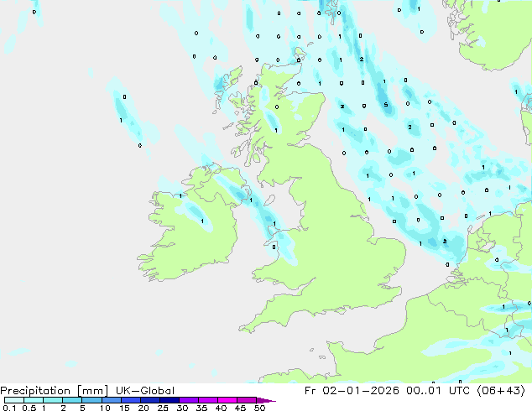Click the 30 legend scale label
Image resolution: width=532 pixels, height=411 pixels.
(182, 408)
